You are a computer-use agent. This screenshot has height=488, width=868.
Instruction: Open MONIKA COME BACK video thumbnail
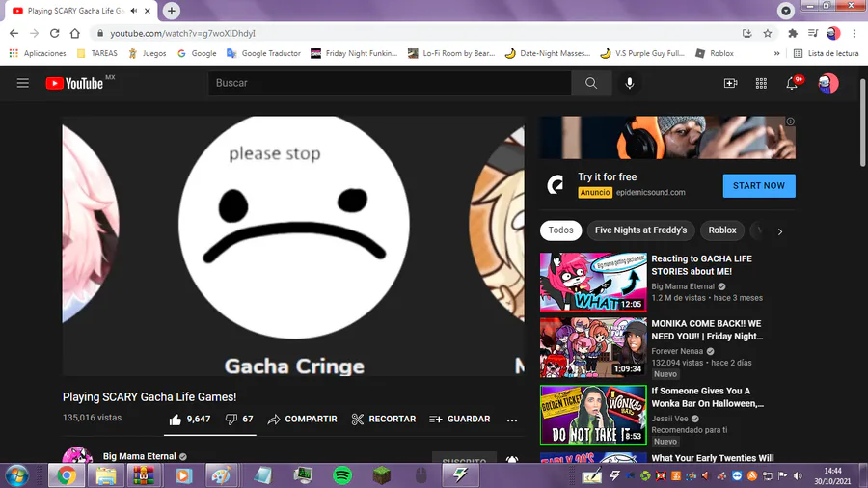(x=593, y=347)
